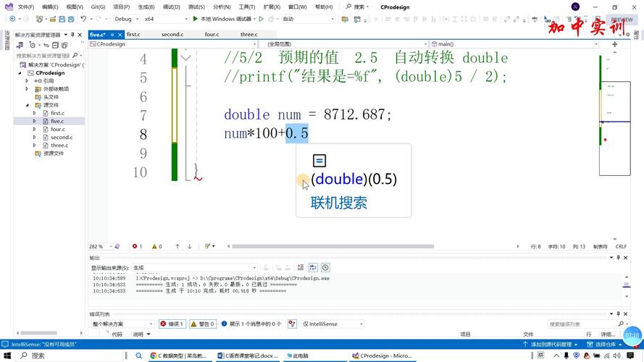Select four.c in Solution Explorer tree

coord(57,129)
